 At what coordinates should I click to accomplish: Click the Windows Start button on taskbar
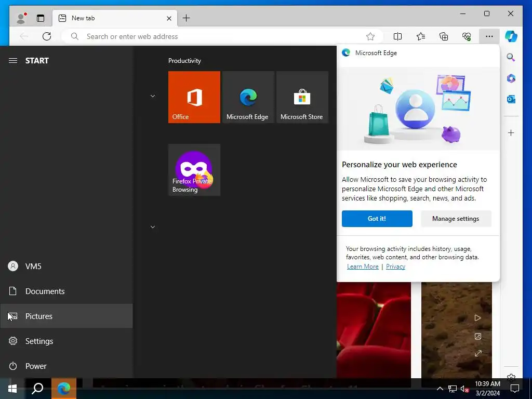[x=12, y=389]
